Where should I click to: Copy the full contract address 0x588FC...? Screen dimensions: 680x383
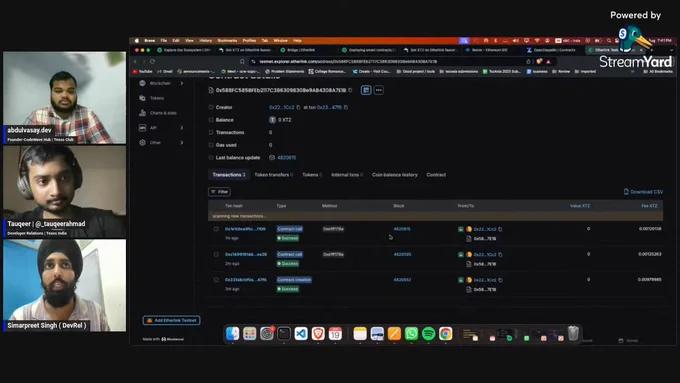[x=350, y=90]
